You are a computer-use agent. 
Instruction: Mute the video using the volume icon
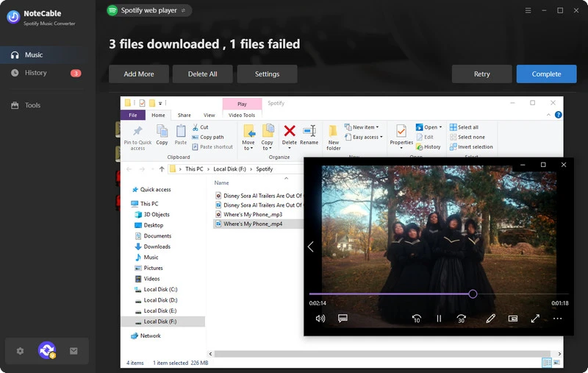pyautogui.click(x=320, y=319)
